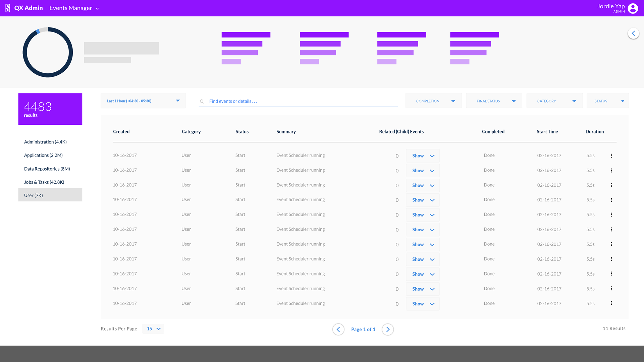Go to next page arrow
Screen dimensions: 644x362
[x=388, y=329]
